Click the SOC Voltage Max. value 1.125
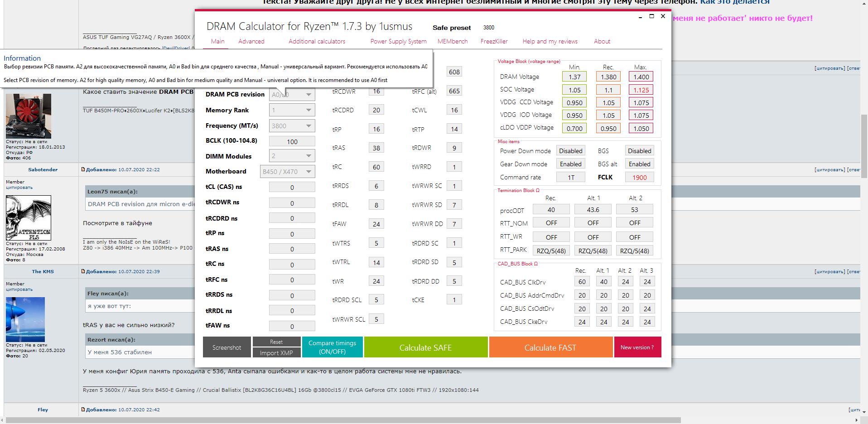 (641, 90)
